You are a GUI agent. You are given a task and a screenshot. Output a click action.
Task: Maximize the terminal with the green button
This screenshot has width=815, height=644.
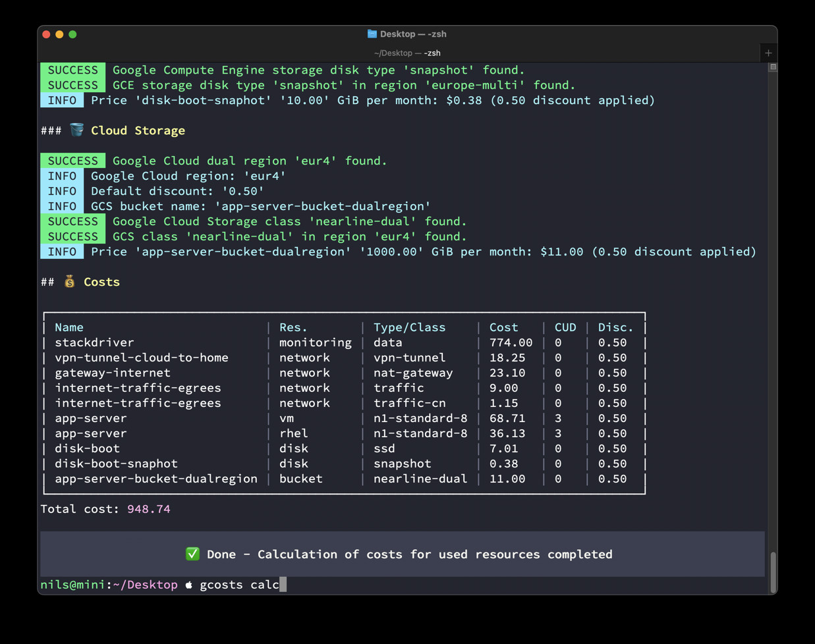pyautogui.click(x=72, y=34)
